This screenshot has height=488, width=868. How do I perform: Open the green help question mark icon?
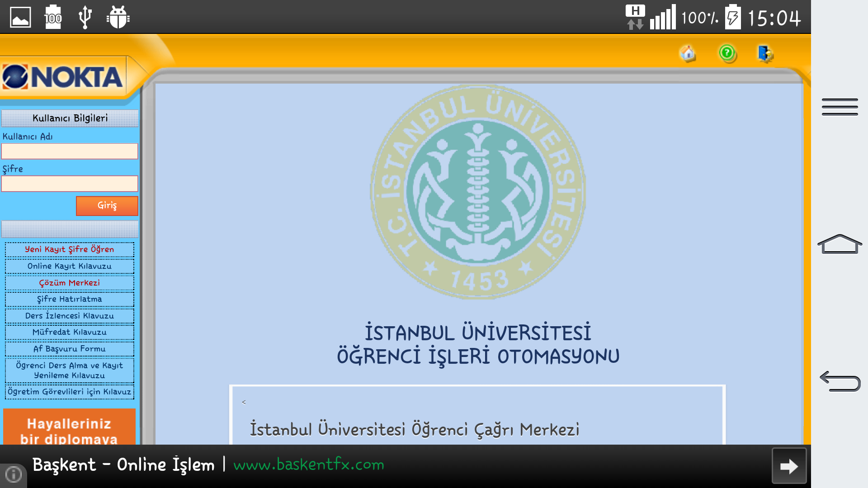[727, 53]
